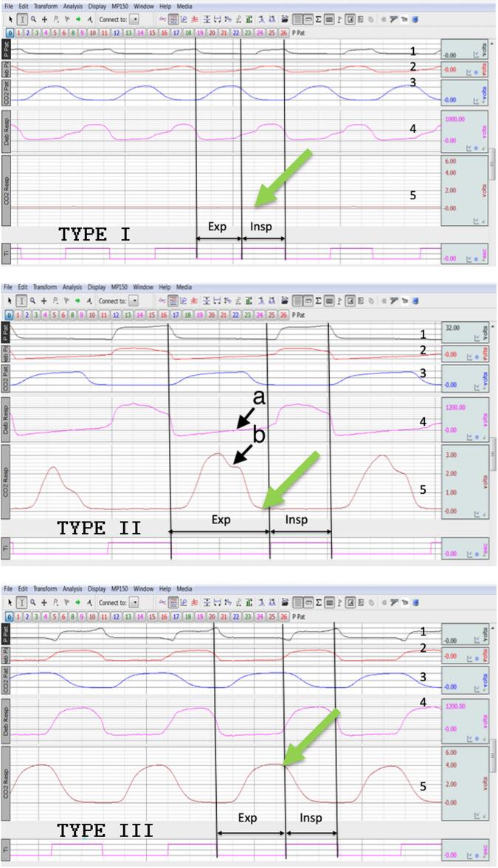Viewport: 498px width, 868px height.
Task: Click the CO2 Resp voltage scale in Type II window
Action: coord(464,480)
